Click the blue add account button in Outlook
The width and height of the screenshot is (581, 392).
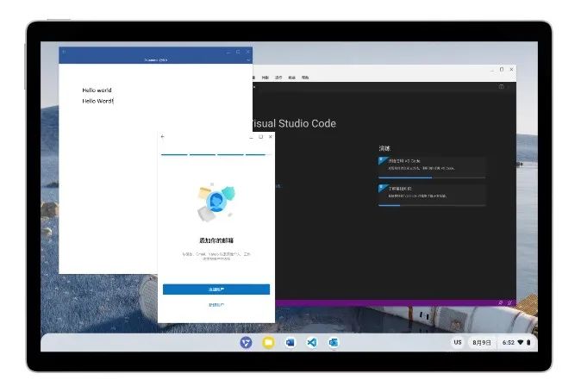click(x=216, y=289)
